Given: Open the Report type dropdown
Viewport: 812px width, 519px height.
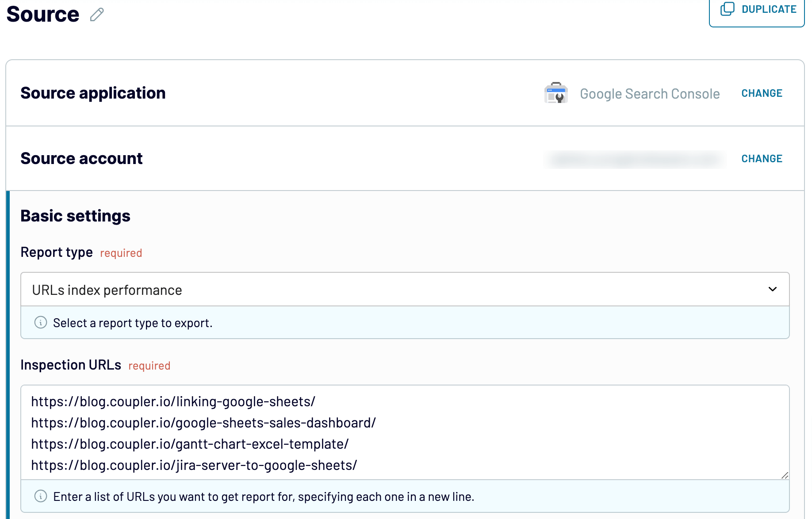Looking at the screenshot, I should (405, 290).
